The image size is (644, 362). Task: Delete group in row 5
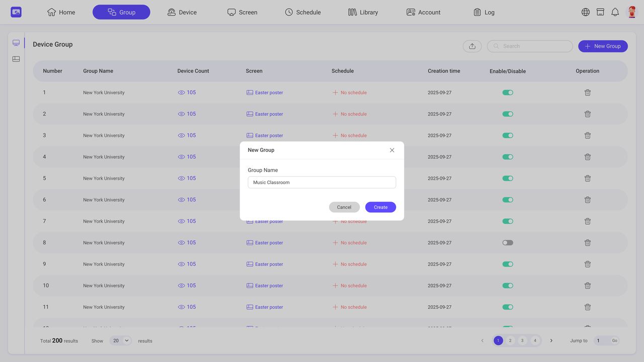(x=587, y=178)
